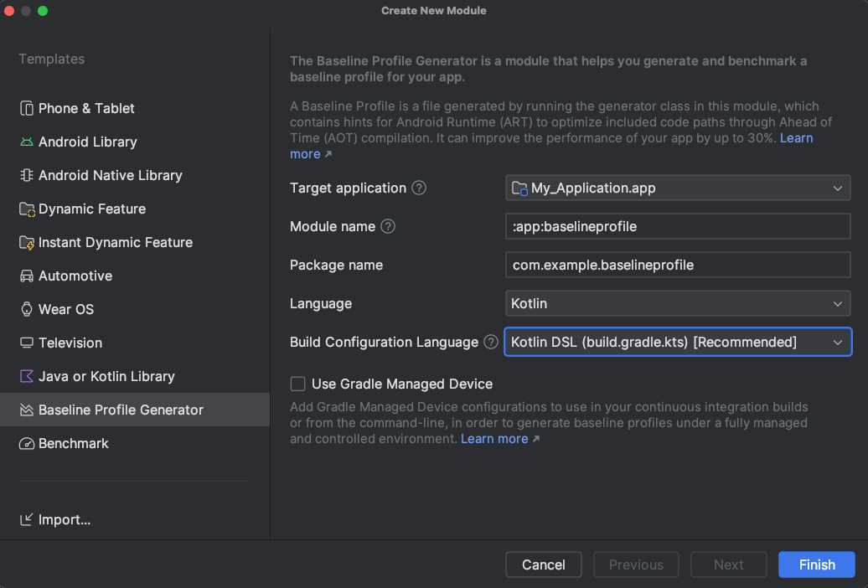This screenshot has height=588, width=868.
Task: Click the Phone & Tablet template icon
Action: click(x=27, y=109)
